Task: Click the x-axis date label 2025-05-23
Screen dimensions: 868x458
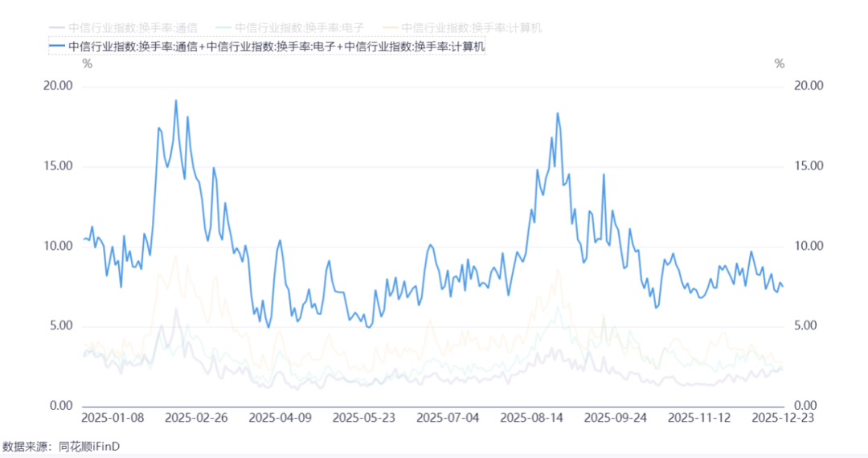Action: (364, 418)
